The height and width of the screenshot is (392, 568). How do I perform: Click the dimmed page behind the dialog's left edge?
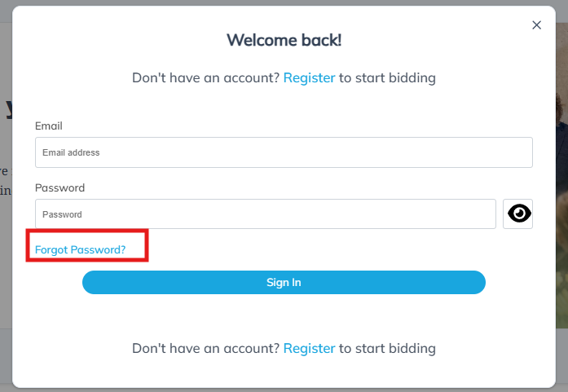pos(6,218)
